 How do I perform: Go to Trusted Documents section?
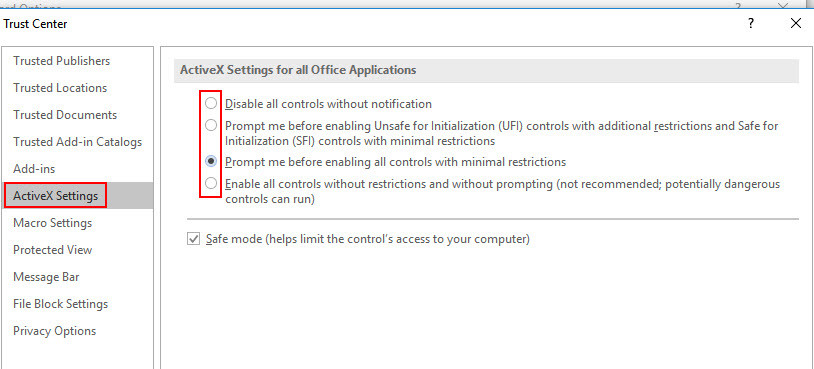(x=65, y=115)
